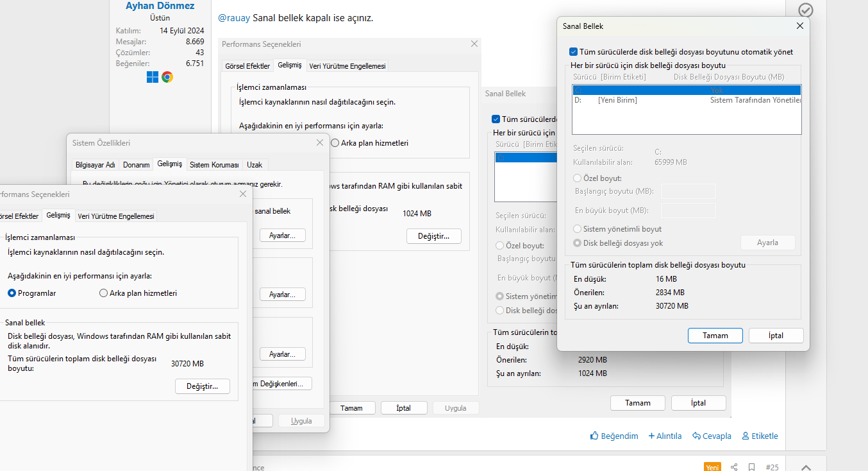Click 'Tamam' in Sanal Bellek showing 2834 MB
Screen dimensions: 868x471
(715, 336)
